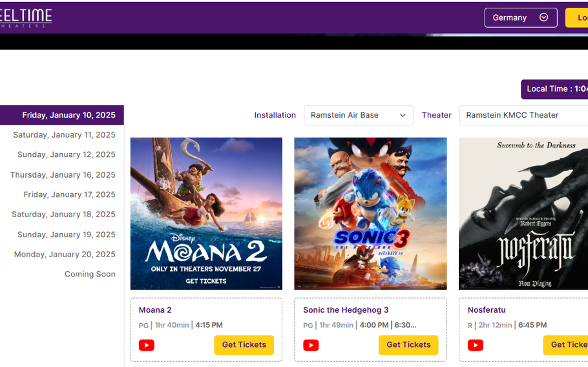Open the Moana 2 YouTube trailer
This screenshot has width=588, height=367.
pos(146,345)
